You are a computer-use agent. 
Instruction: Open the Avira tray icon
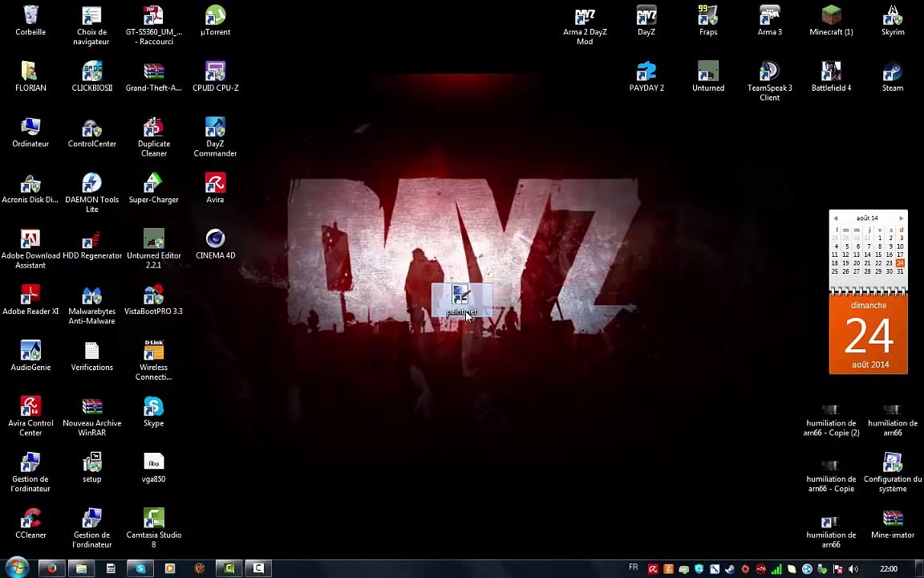tap(653, 569)
